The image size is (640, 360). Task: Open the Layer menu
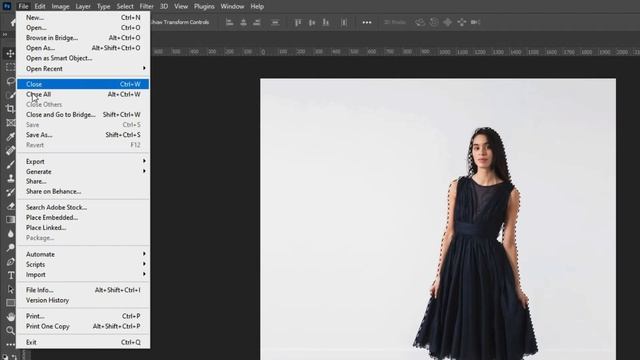point(83,7)
